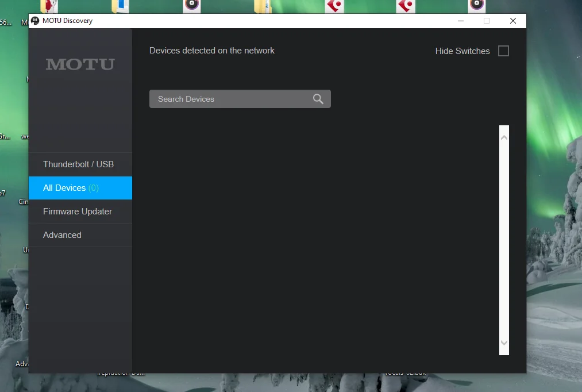The image size is (582, 392).
Task: Click the device list scrollbar down arrow
Action: pos(504,343)
